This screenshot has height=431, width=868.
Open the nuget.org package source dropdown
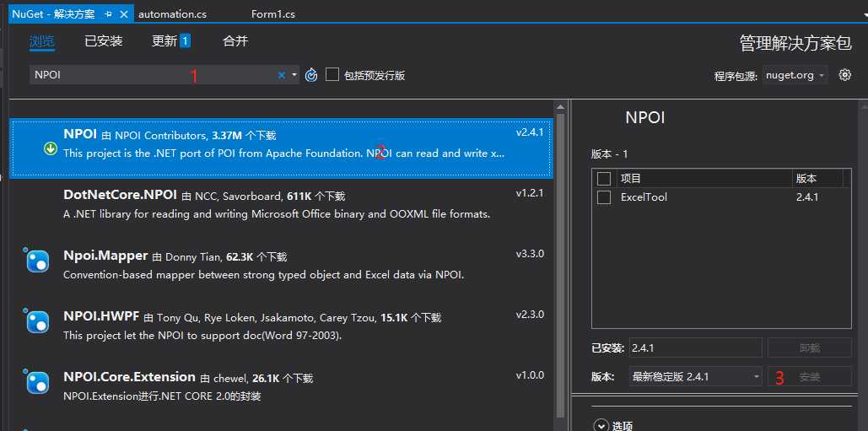(795, 75)
